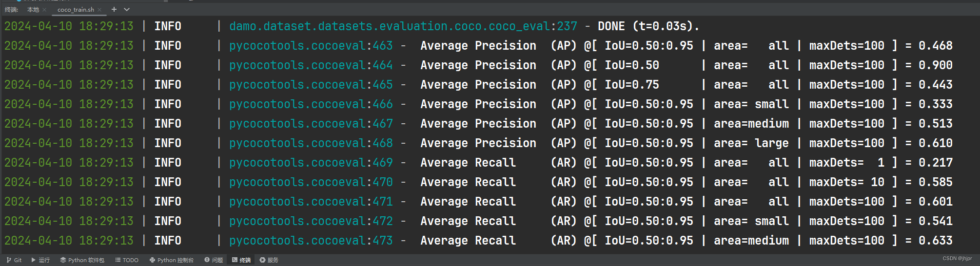Viewport: 980px width, 266px height.
Task: Open the Python 软件包 packages panel
Action: (82, 260)
